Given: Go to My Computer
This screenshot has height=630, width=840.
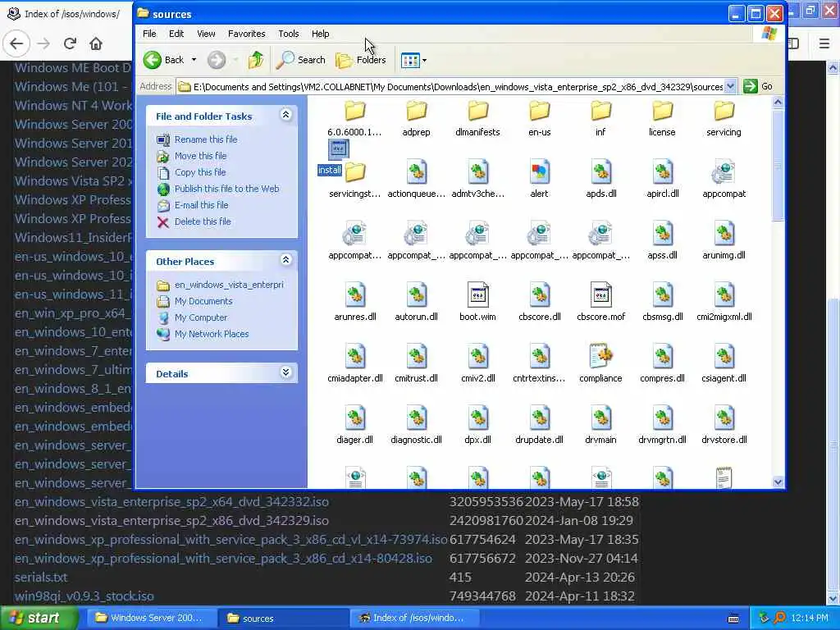Looking at the screenshot, I should [201, 317].
